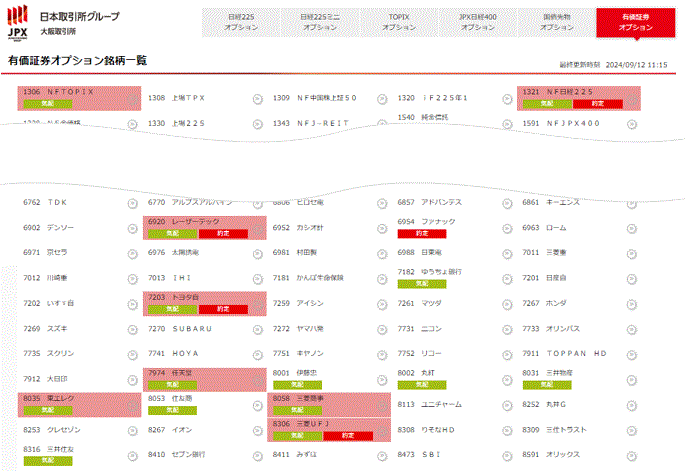Open the 8308 りそなHD listing

[x=426, y=430]
